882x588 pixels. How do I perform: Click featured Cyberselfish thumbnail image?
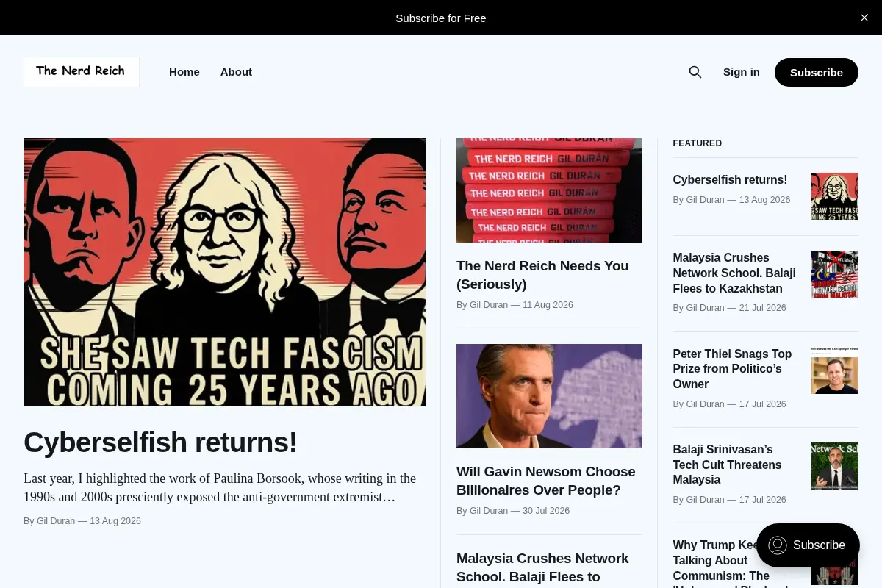click(835, 196)
